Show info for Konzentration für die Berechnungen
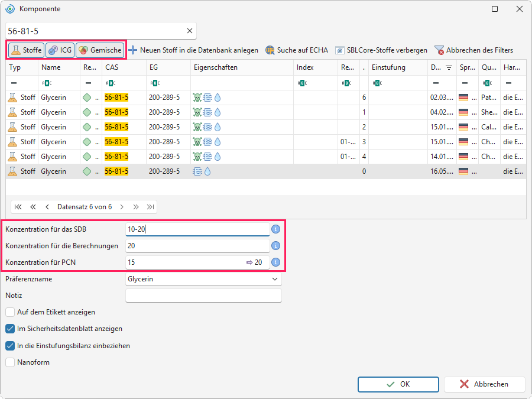Viewport: 532px width, 399px height. (276, 246)
